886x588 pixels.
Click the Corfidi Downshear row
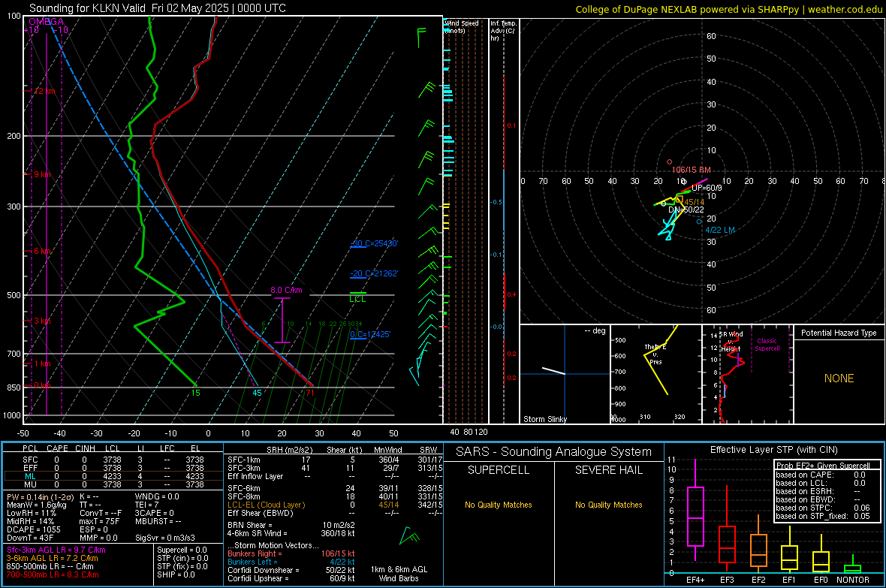click(291, 570)
